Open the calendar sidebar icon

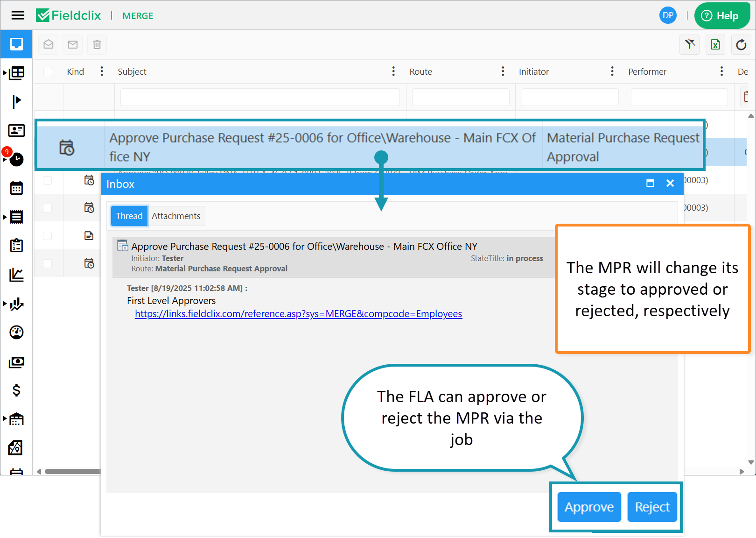[16, 188]
